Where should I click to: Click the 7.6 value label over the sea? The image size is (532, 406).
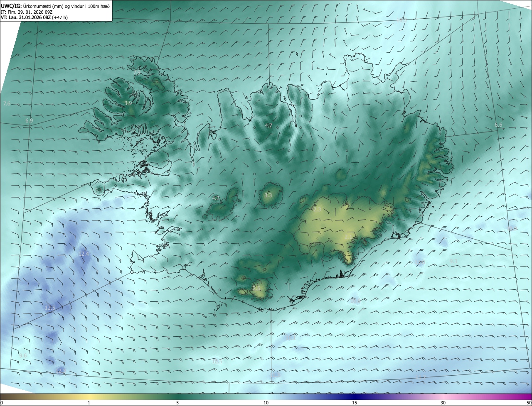7,103
